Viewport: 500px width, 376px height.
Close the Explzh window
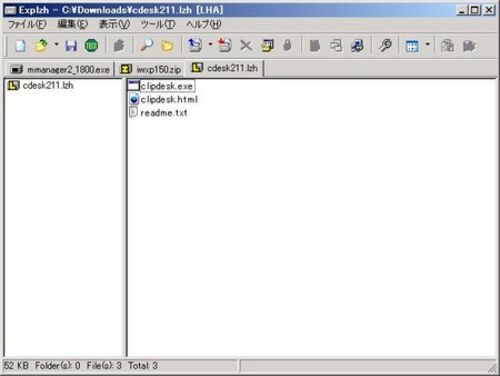pyautogui.click(x=489, y=10)
